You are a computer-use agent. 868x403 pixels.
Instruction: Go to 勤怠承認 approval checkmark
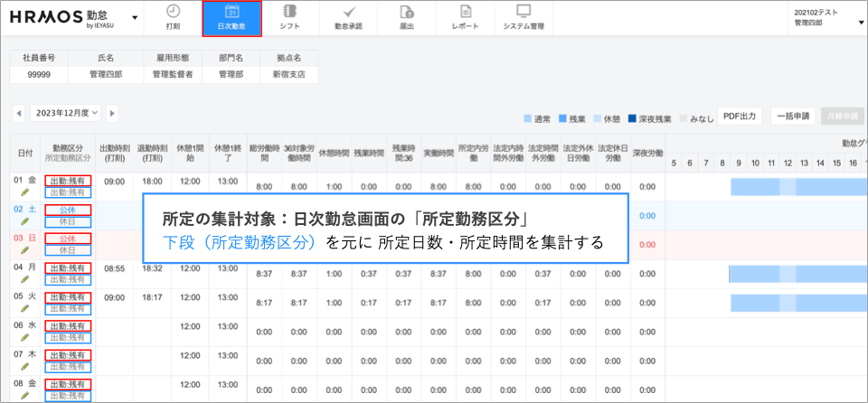348,17
